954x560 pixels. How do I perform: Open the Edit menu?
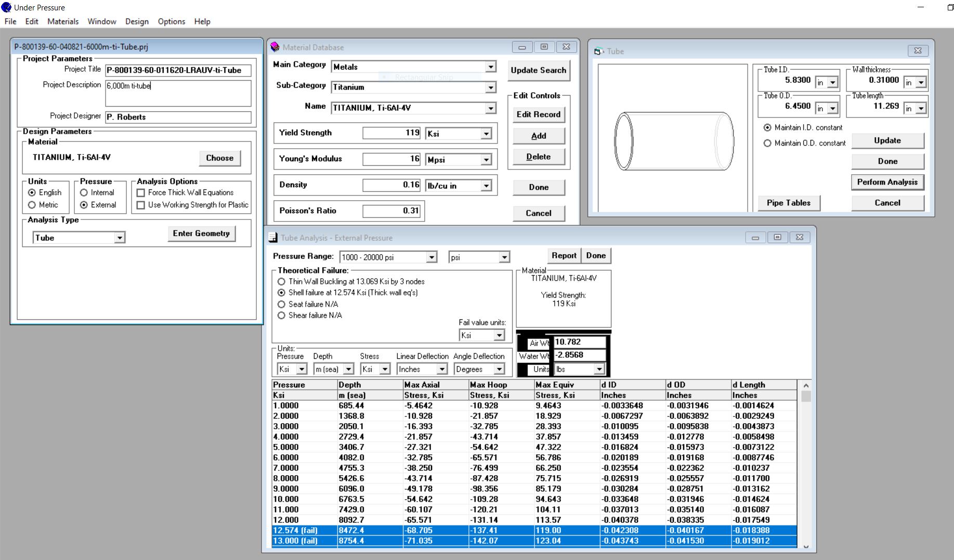(32, 21)
